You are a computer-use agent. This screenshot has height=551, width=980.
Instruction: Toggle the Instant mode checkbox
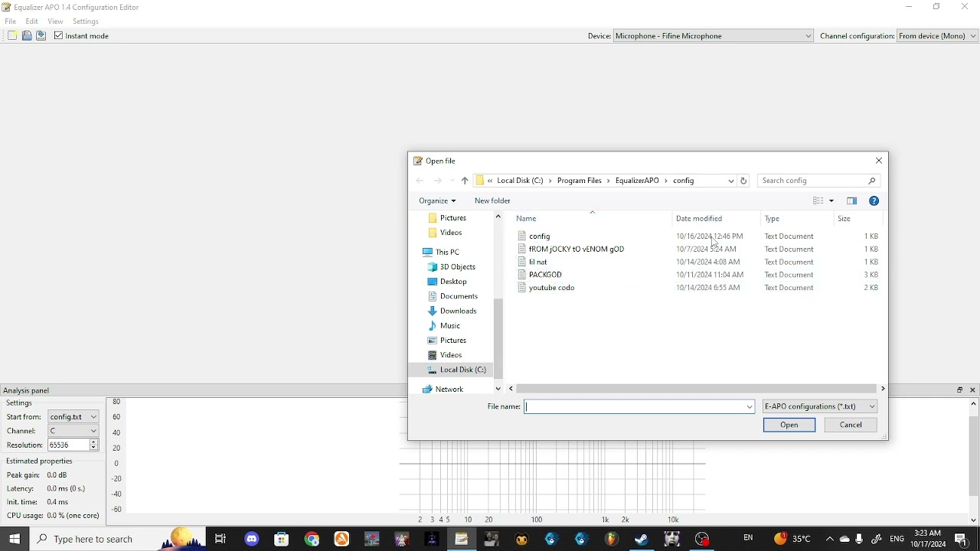[x=58, y=36]
